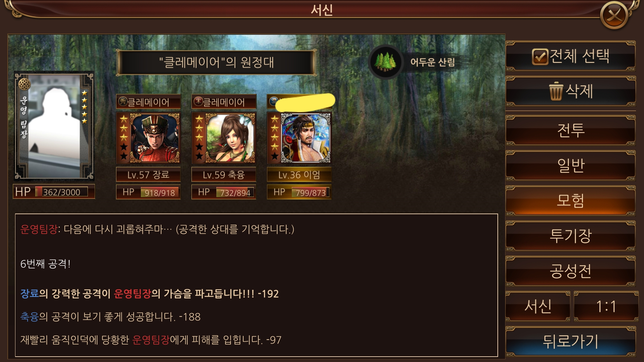Select the 축융 general portrait
644x362 pixels.
(224, 137)
